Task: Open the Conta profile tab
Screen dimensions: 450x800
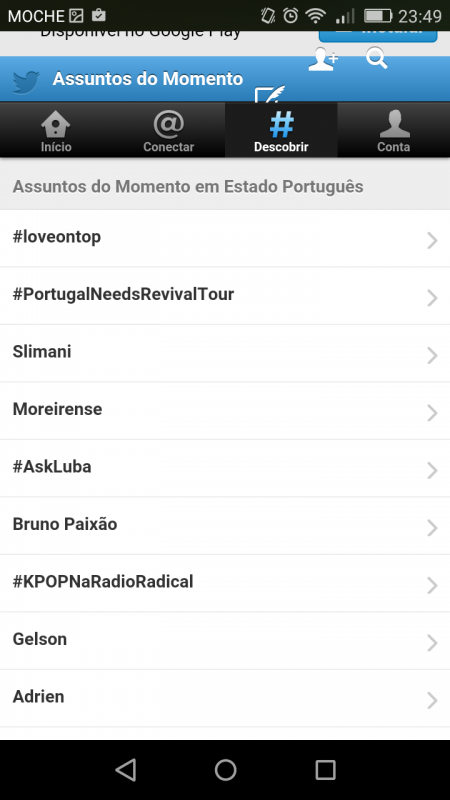Action: click(x=393, y=130)
